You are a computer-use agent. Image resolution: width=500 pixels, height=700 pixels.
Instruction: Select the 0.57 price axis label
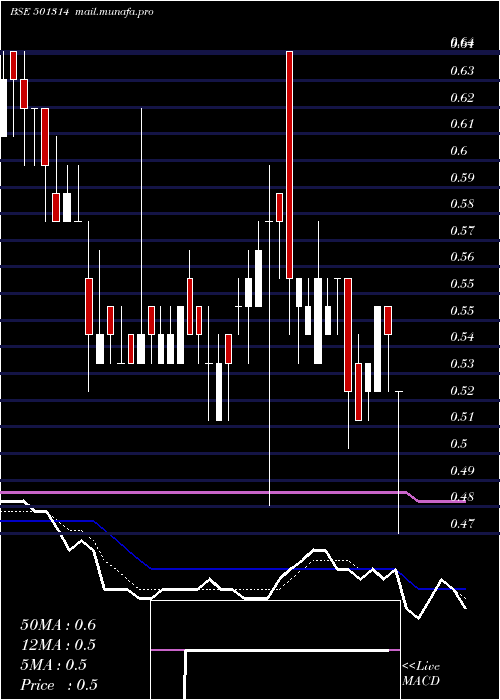pos(462,230)
